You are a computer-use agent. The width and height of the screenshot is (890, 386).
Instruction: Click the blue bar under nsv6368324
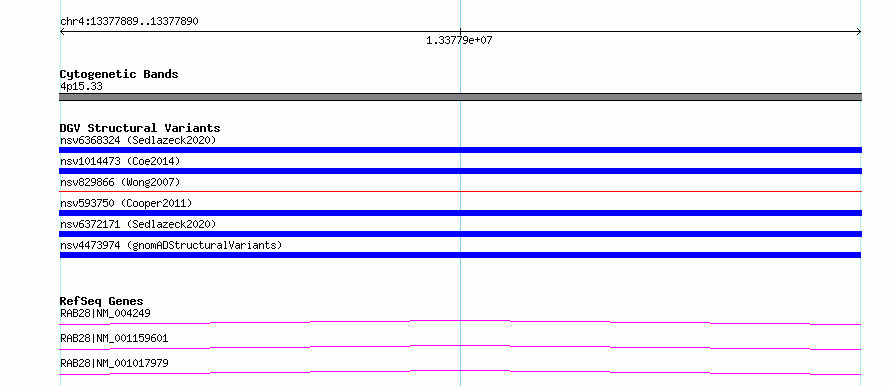click(x=460, y=150)
